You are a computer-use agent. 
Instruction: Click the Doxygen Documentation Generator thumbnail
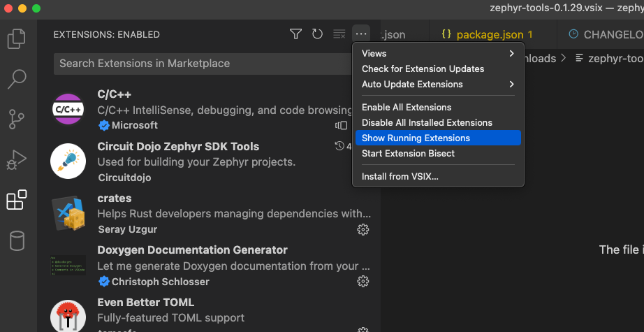point(68,266)
